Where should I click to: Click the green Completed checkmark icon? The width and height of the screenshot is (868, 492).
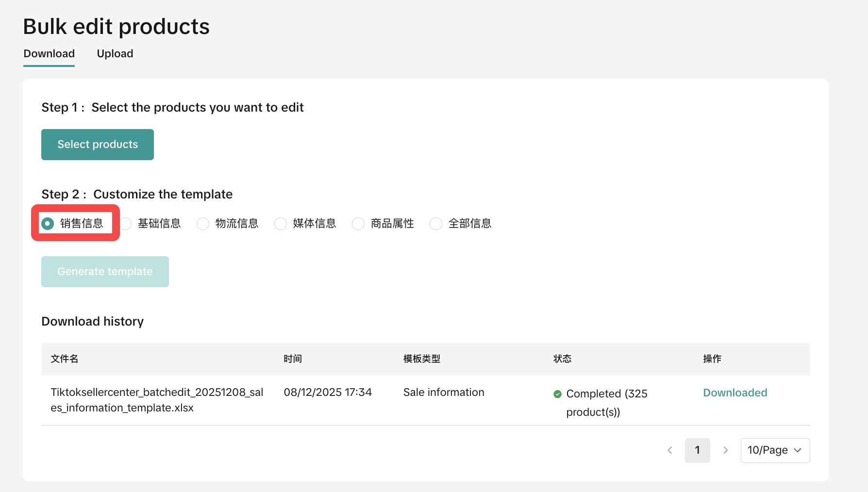(557, 394)
